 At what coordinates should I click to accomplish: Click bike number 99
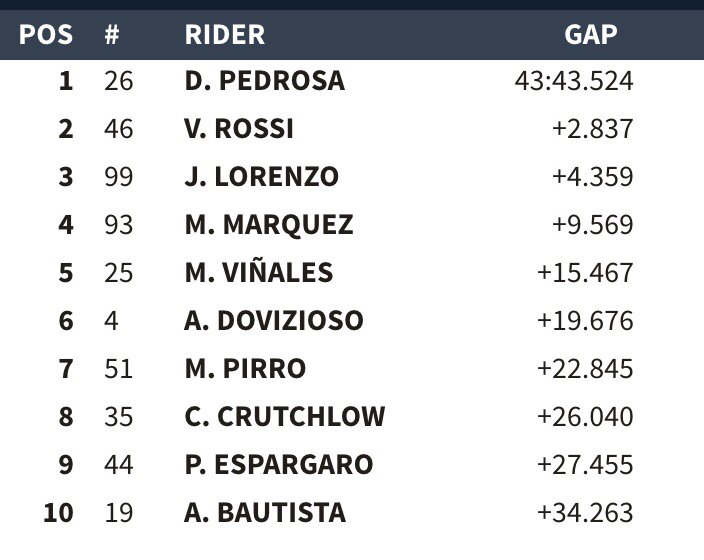119,177
